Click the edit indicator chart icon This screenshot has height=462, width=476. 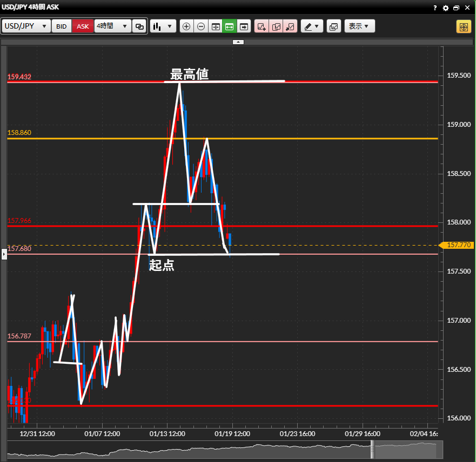pyautogui.click(x=276, y=26)
